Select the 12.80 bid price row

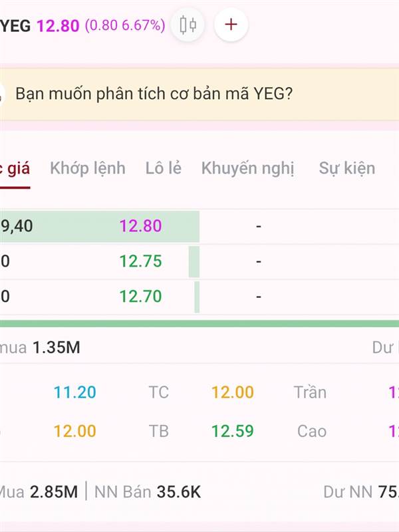99,226
